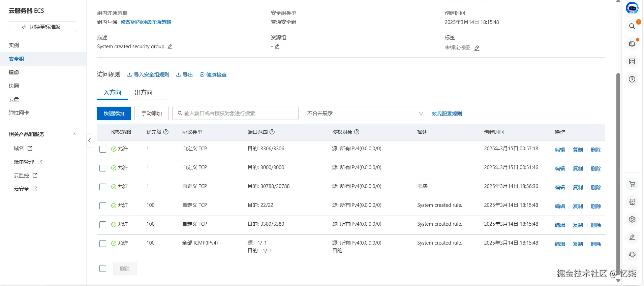The width and height of the screenshot is (644, 286).
Task: Edit the resource group pencil icon
Action: coord(277,46)
